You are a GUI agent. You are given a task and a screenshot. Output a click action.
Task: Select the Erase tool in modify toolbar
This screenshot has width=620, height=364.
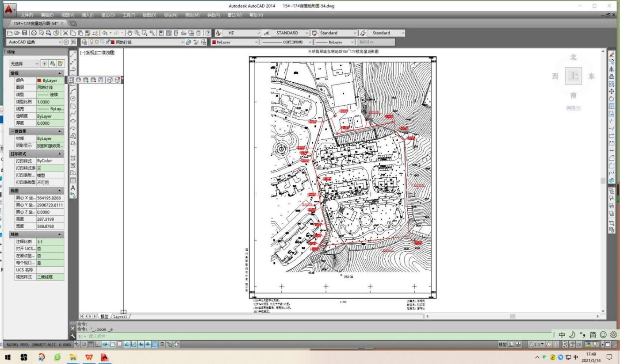tap(612, 54)
